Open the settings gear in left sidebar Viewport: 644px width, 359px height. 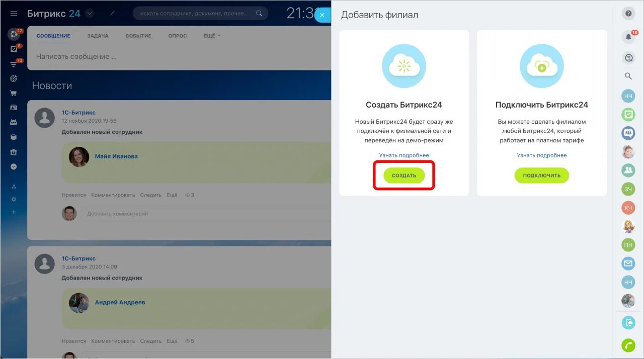pyautogui.click(x=14, y=199)
